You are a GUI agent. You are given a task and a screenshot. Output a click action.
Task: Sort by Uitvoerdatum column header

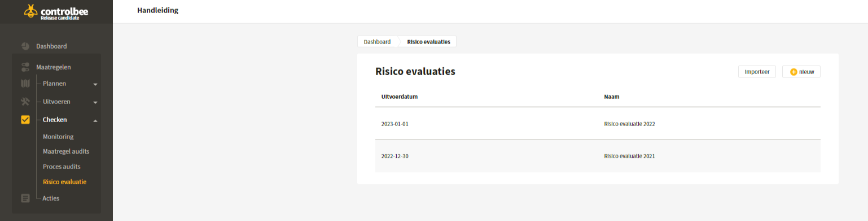pos(400,97)
